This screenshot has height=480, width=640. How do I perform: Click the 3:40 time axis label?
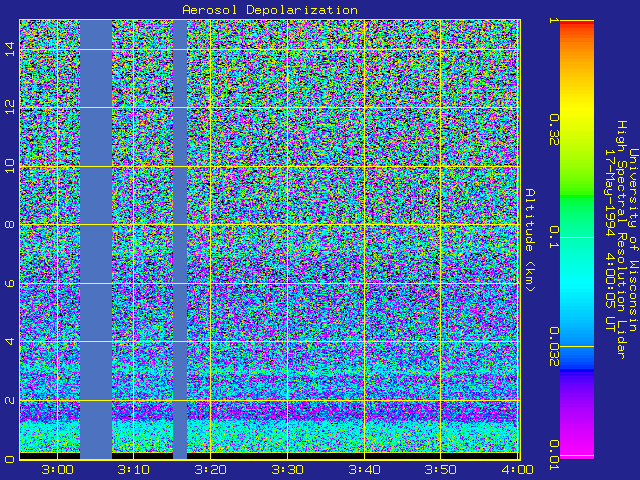364,469
